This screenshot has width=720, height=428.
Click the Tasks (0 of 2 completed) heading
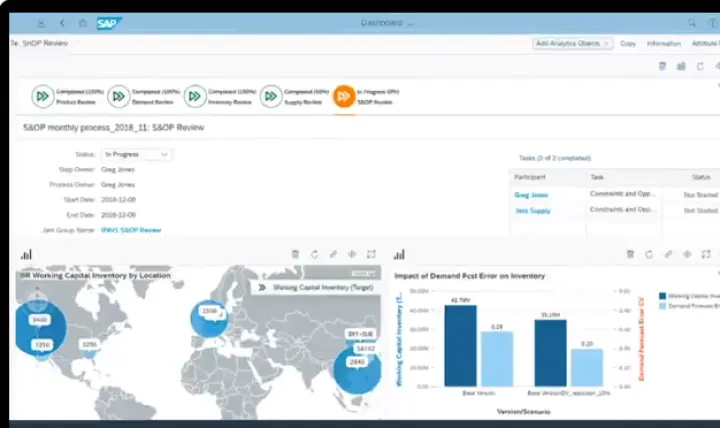(x=555, y=158)
